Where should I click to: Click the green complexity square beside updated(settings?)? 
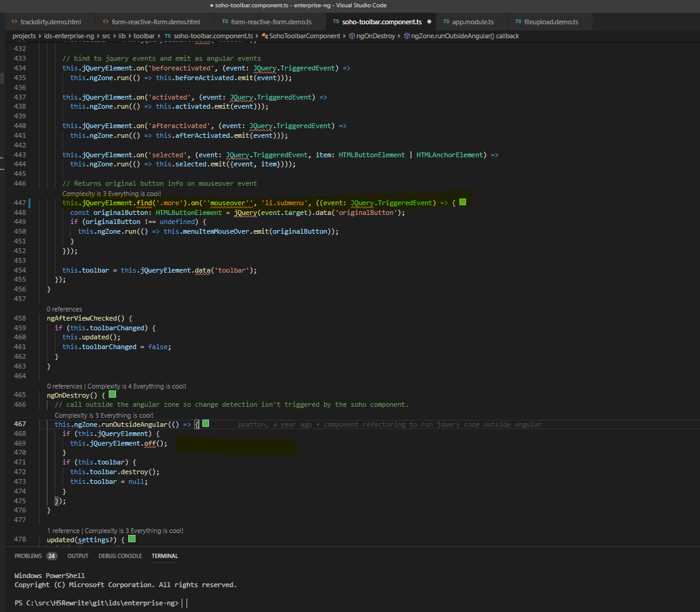(x=132, y=539)
